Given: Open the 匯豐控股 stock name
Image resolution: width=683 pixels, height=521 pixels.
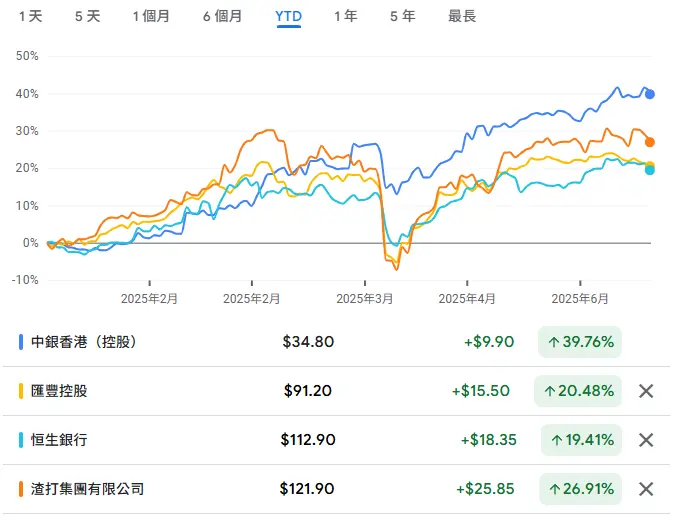Looking at the screenshot, I should (x=59, y=391).
